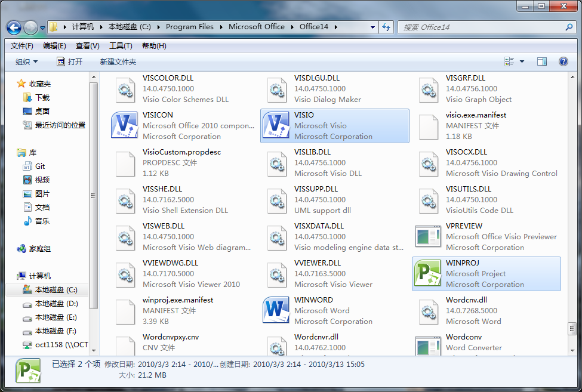Open the 工具(T) menu
Viewport: 582px width, 392px height.
pyautogui.click(x=120, y=46)
